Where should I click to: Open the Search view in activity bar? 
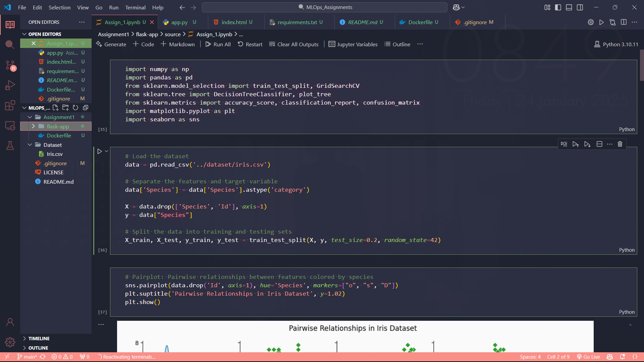point(10,44)
